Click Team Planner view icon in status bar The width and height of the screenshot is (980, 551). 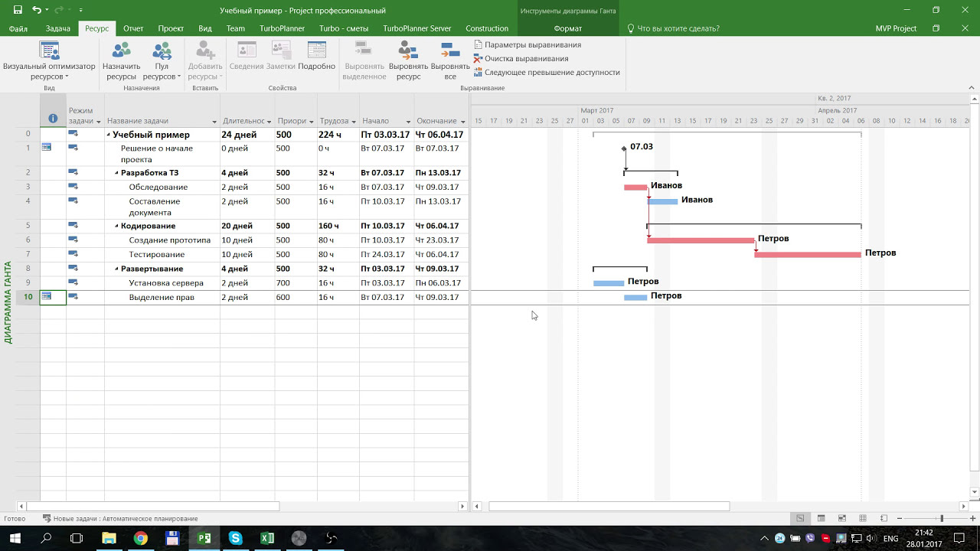pyautogui.click(x=842, y=519)
